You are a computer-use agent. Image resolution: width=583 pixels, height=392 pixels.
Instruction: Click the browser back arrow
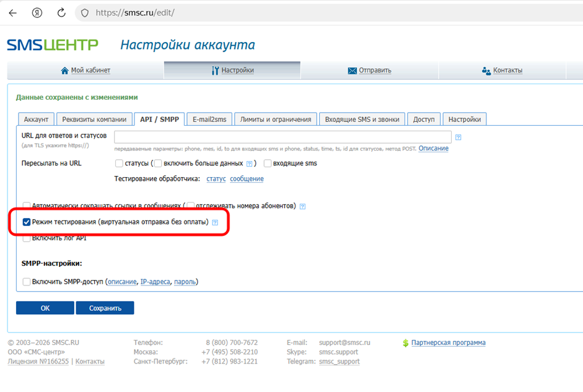[x=12, y=12]
